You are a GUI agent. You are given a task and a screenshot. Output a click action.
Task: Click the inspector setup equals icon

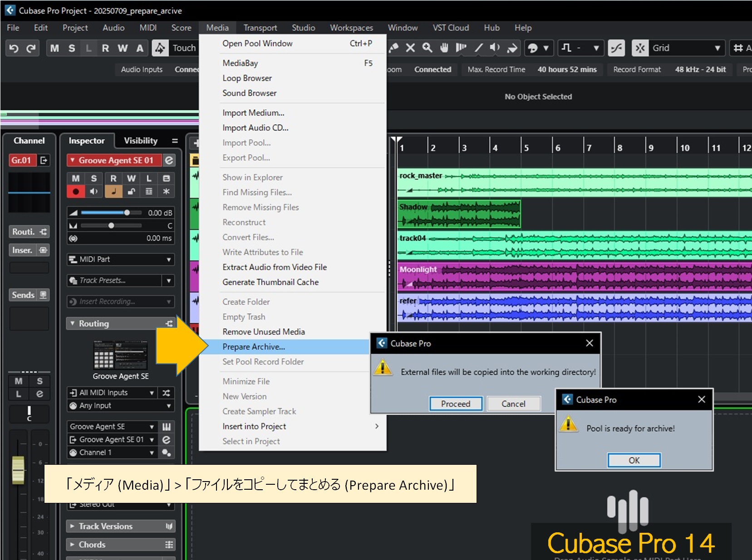click(x=175, y=141)
